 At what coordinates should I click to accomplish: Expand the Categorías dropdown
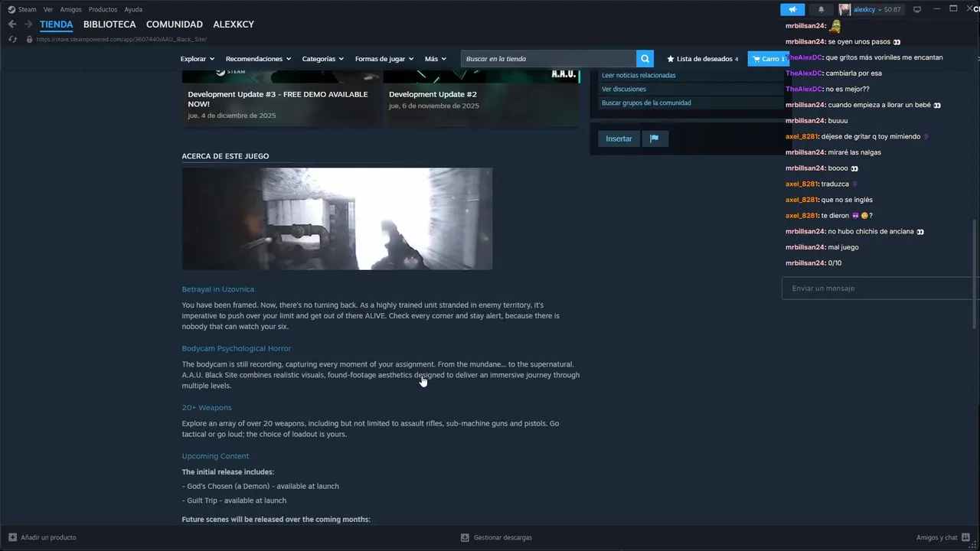[322, 59]
